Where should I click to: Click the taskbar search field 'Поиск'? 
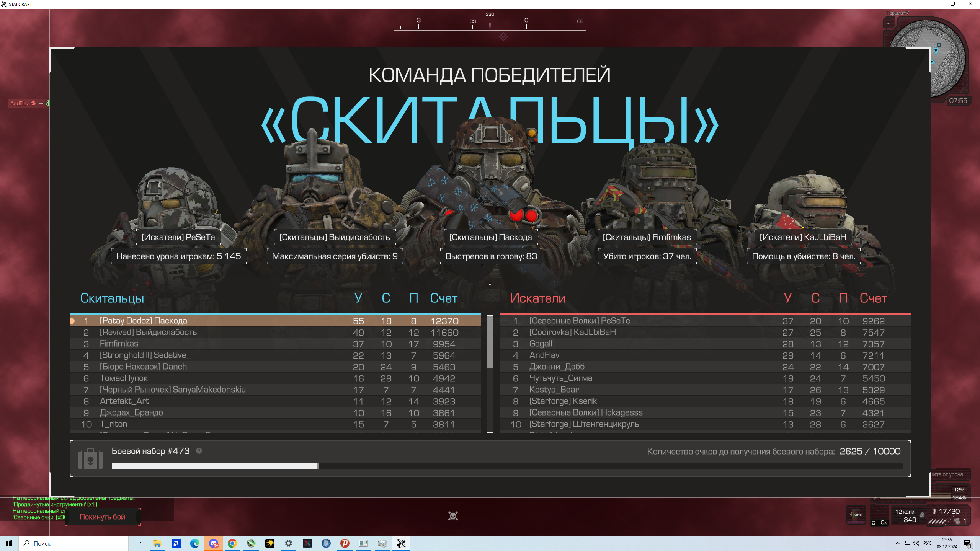(73, 543)
